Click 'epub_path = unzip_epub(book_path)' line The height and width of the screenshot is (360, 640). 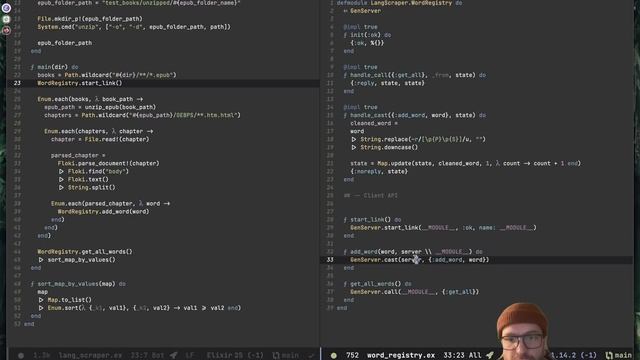pyautogui.click(x=100, y=107)
